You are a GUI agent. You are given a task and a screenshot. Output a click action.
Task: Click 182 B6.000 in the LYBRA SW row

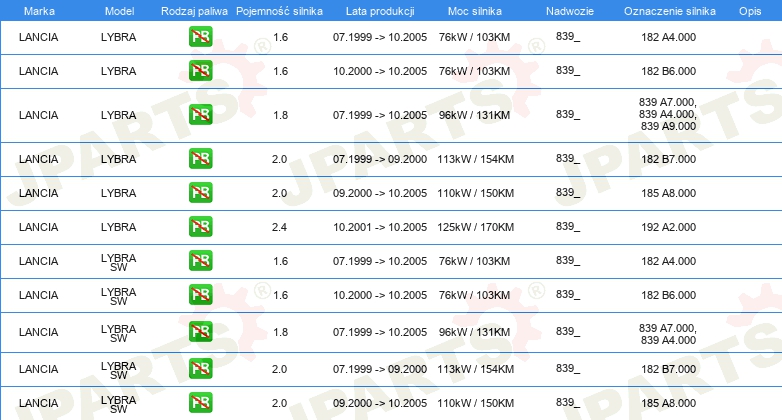(x=668, y=295)
